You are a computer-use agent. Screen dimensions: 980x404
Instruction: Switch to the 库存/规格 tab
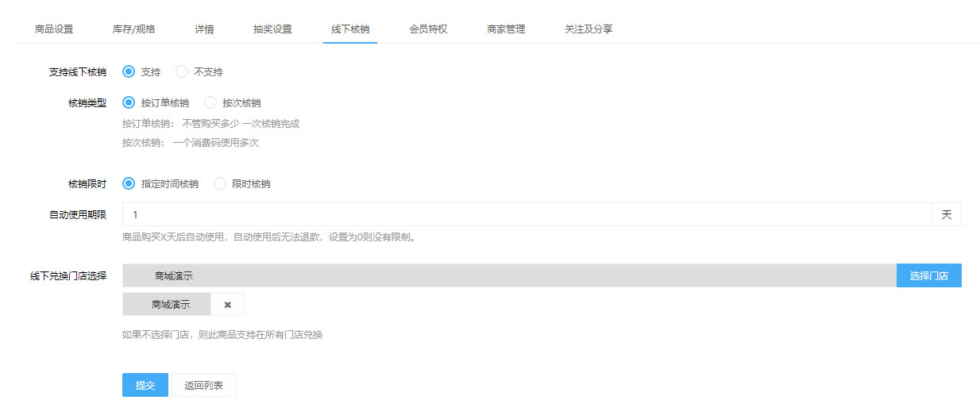coord(133,29)
